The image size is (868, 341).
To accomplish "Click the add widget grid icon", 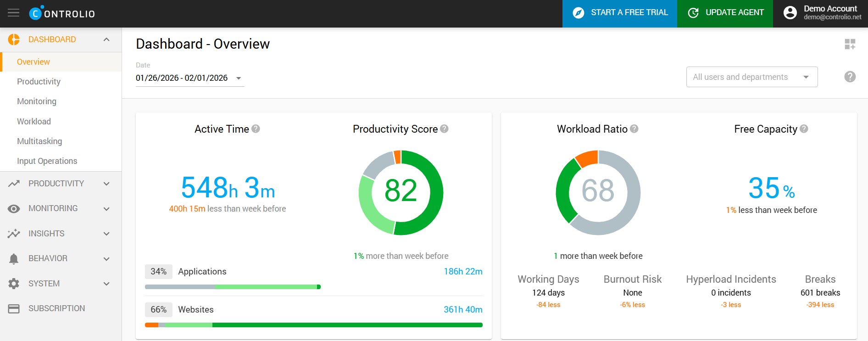I will 850,44.
